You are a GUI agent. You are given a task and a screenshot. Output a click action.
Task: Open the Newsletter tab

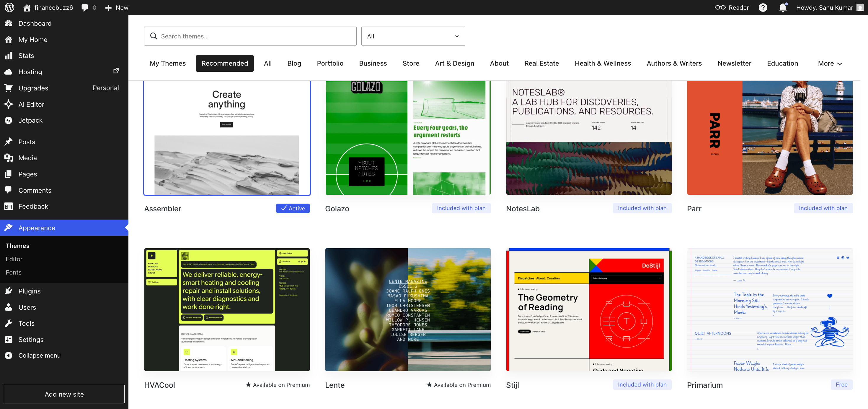[734, 64]
